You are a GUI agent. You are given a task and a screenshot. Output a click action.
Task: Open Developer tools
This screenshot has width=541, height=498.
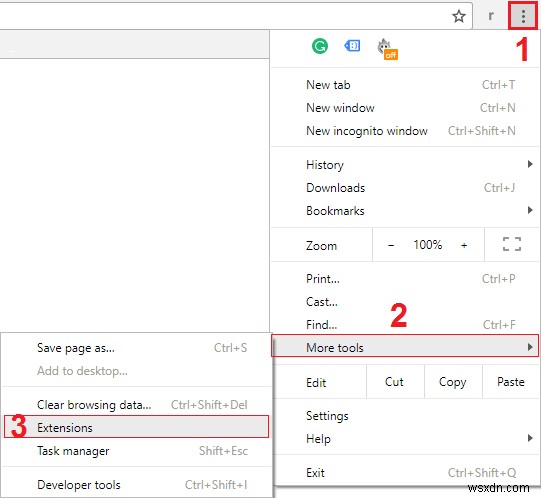click(137, 485)
